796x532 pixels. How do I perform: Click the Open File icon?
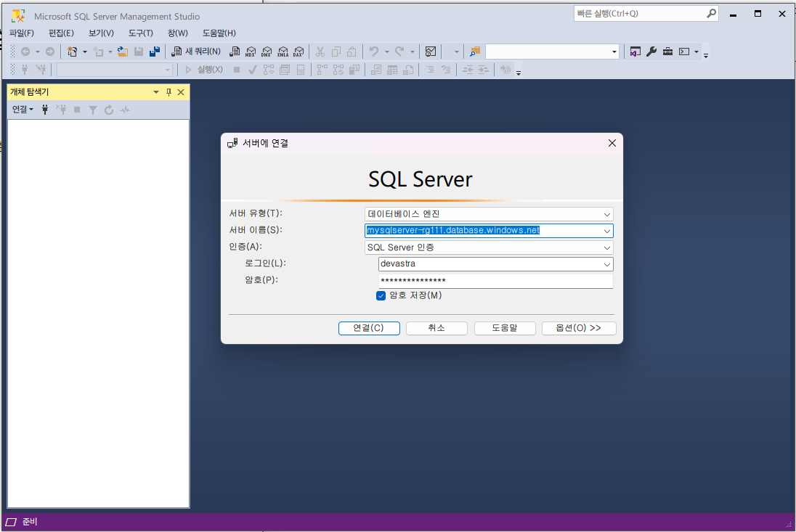pos(122,52)
